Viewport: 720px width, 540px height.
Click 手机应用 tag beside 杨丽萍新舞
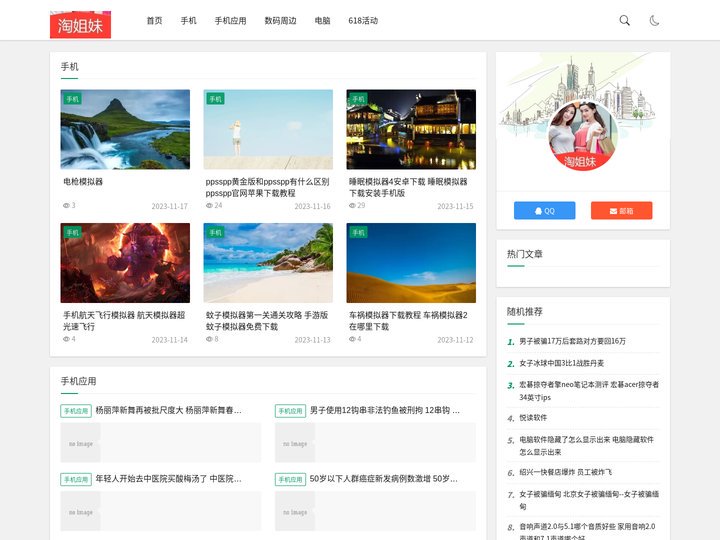(76, 411)
